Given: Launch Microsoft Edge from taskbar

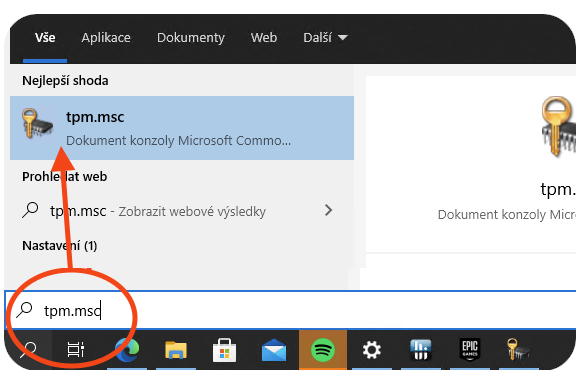Looking at the screenshot, I should tap(127, 350).
